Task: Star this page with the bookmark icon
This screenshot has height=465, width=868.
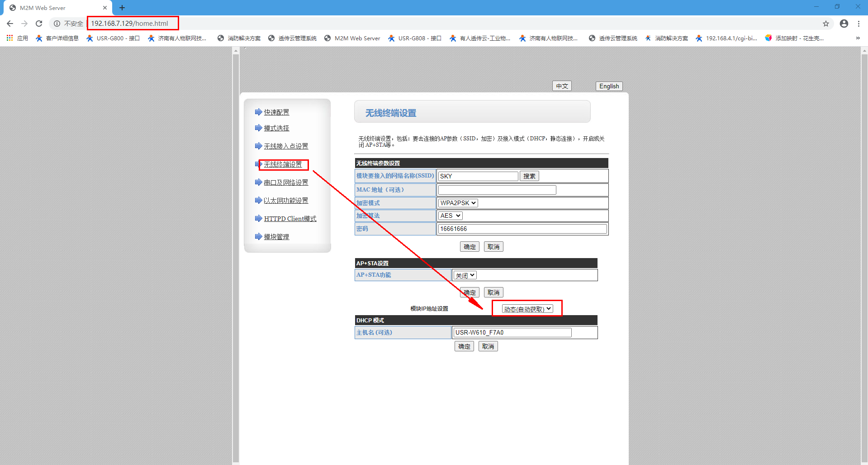Action: coord(825,24)
